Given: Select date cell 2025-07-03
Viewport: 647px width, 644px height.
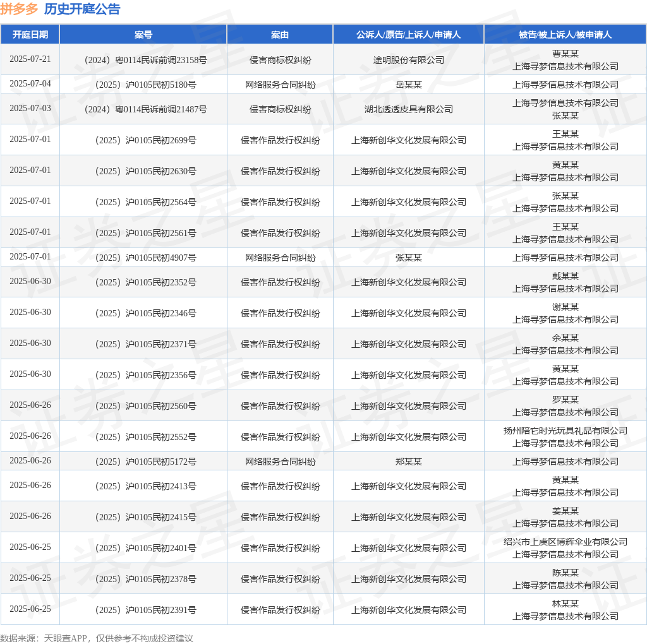Looking at the screenshot, I should tap(30, 108).
